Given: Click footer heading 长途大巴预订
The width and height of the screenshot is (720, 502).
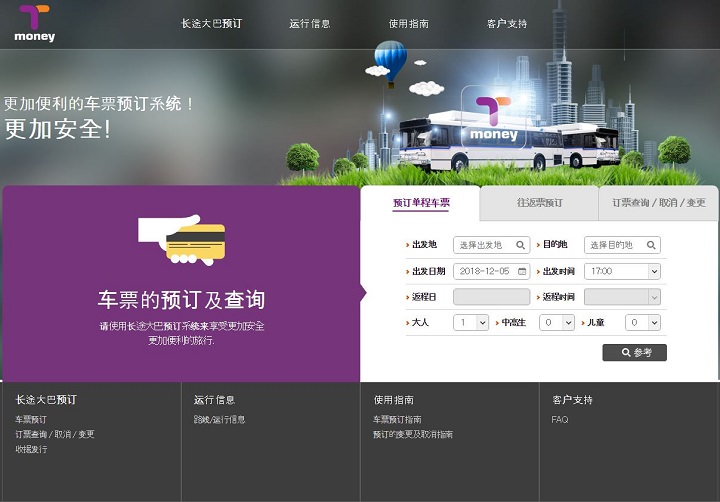Looking at the screenshot, I should pos(46,400).
